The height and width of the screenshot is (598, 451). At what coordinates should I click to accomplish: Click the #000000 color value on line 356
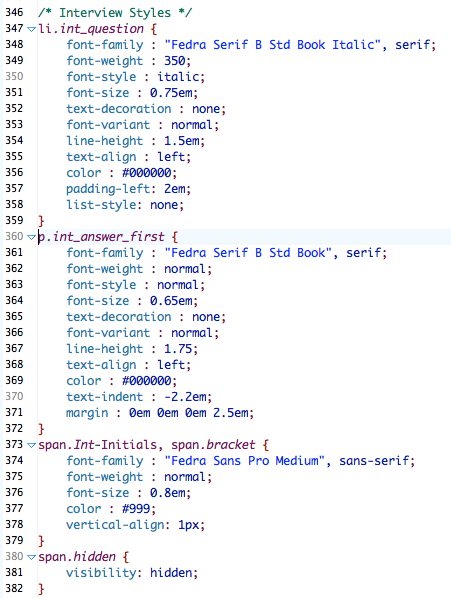[x=147, y=173]
